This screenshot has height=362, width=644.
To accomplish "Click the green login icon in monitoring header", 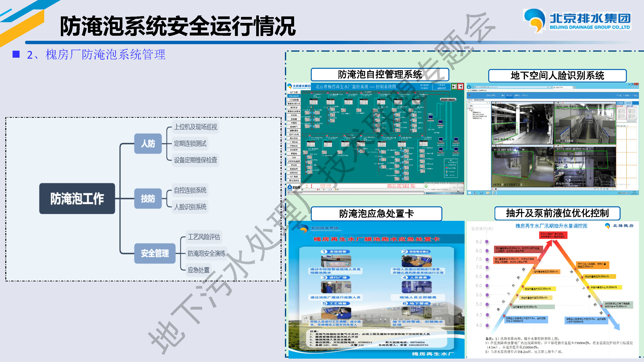I will [x=454, y=87].
